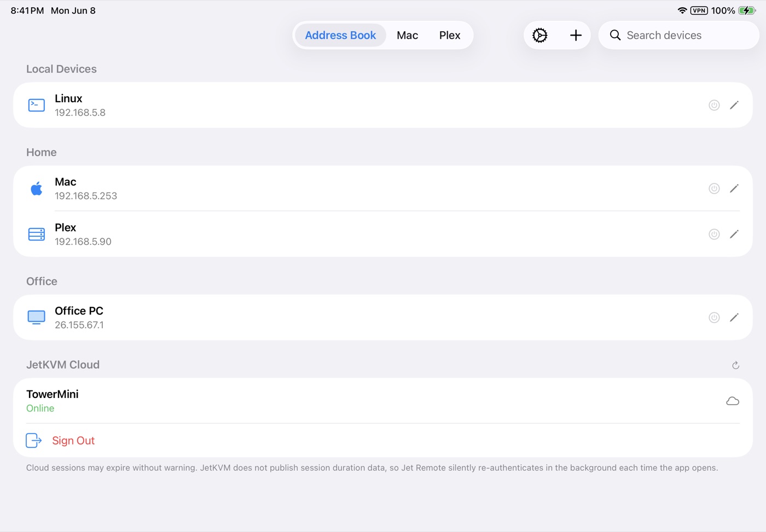Click the search magnifier icon
Viewport: 766px width, 532px height.
pos(615,35)
